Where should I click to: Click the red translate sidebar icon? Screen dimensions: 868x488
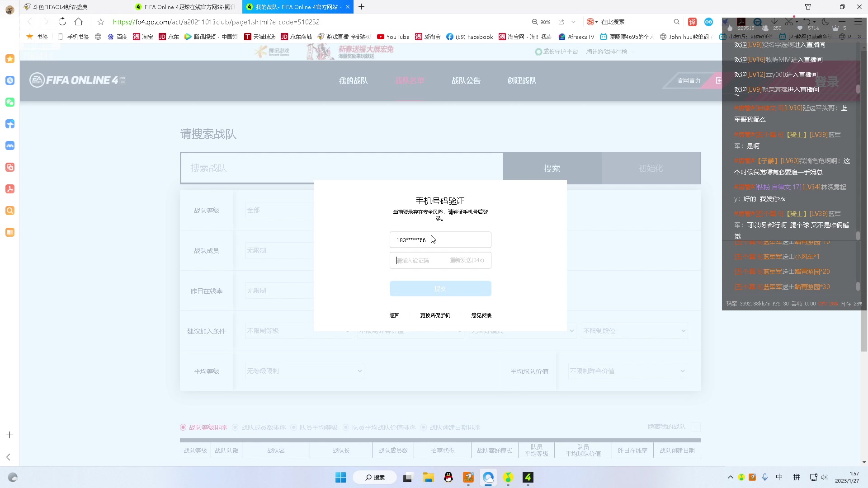10,167
